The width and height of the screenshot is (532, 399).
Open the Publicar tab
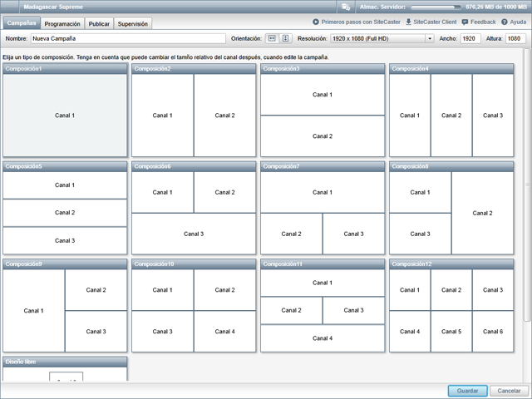coord(99,24)
